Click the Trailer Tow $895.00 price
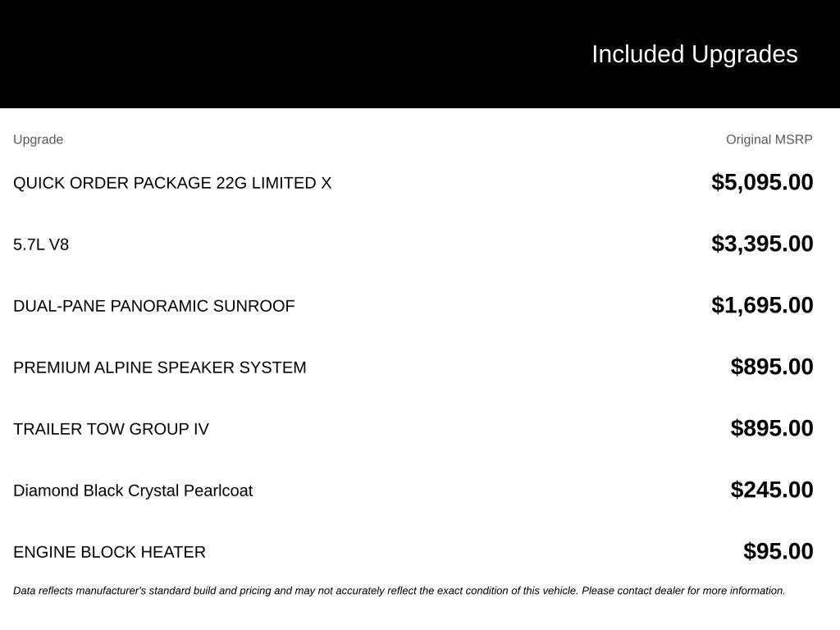Image resolution: width=840 pixels, height=630 pixels. [772, 428]
